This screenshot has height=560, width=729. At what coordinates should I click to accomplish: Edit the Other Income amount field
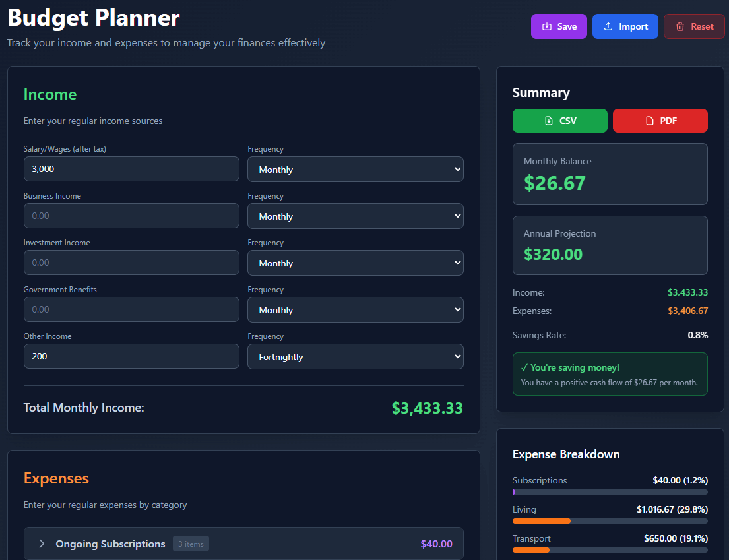[x=131, y=356]
